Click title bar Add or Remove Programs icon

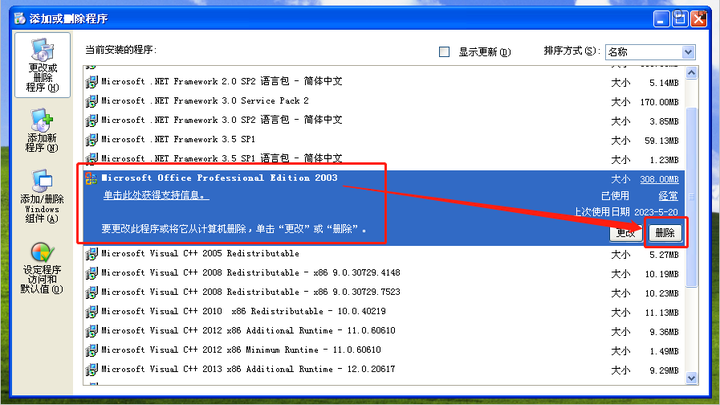20,18
